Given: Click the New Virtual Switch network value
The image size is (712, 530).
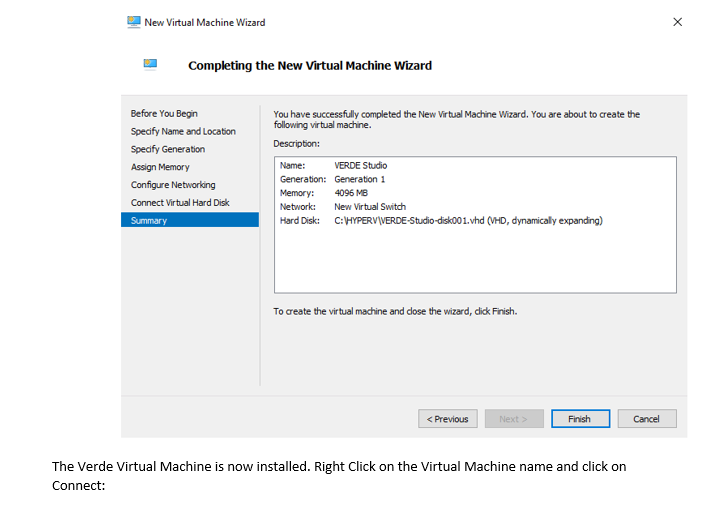Looking at the screenshot, I should pos(370,207).
